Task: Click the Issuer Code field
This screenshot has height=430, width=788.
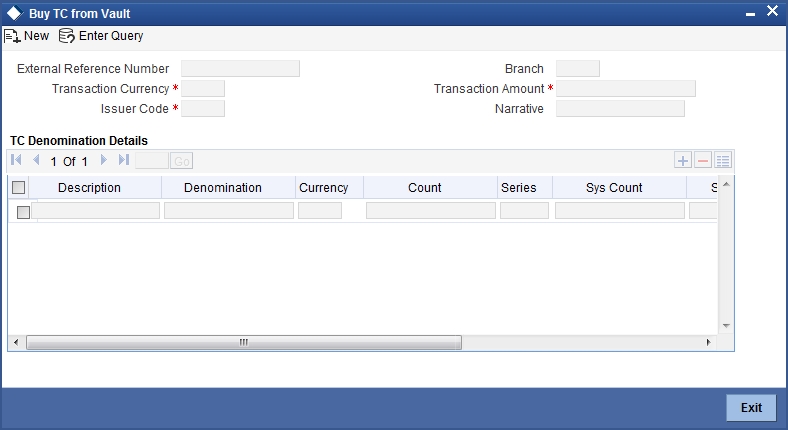Action: coord(203,109)
